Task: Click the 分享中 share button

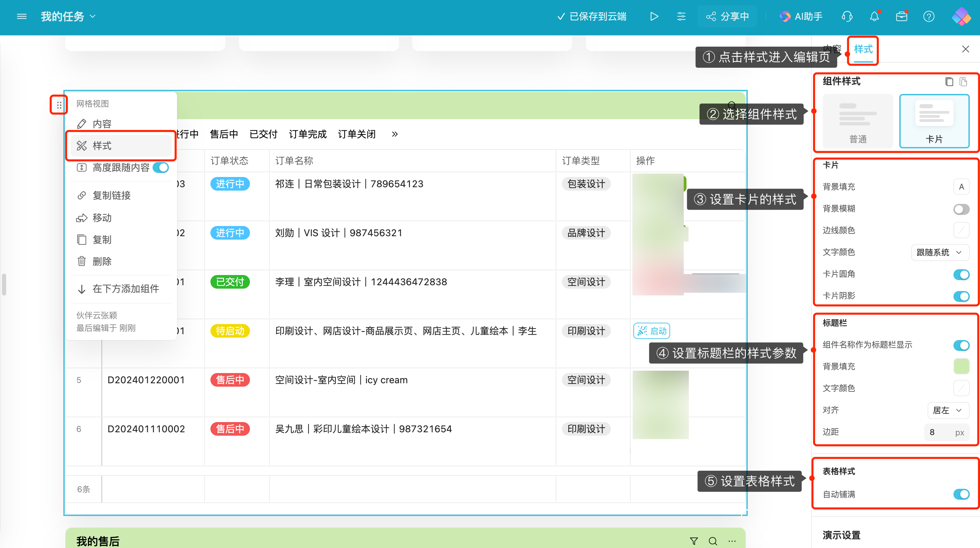Action: [727, 16]
